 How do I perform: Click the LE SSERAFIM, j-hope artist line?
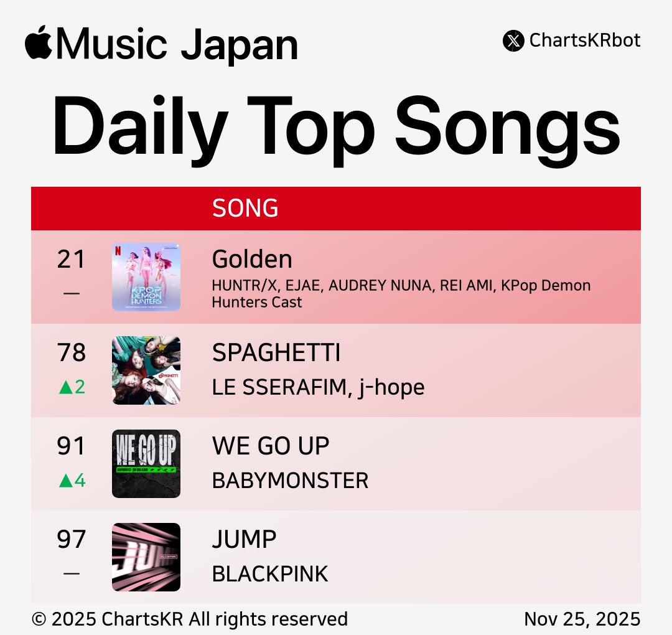click(x=318, y=387)
